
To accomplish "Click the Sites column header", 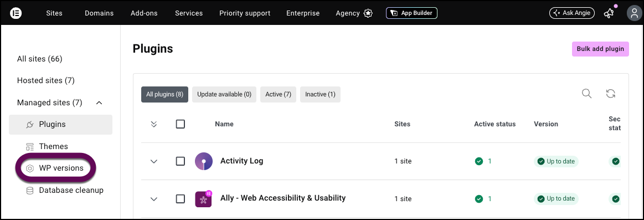I will coord(402,124).
